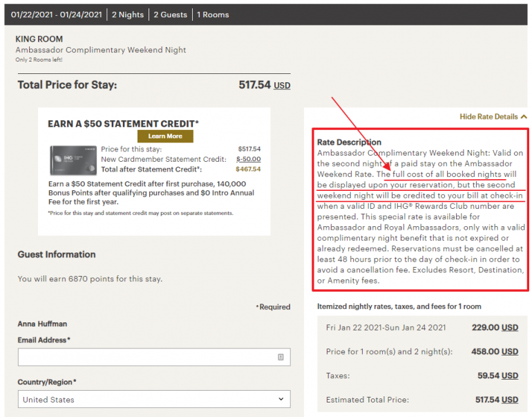Select 1 Rooms in the header bar
This screenshot has width=532, height=417.
(213, 15)
